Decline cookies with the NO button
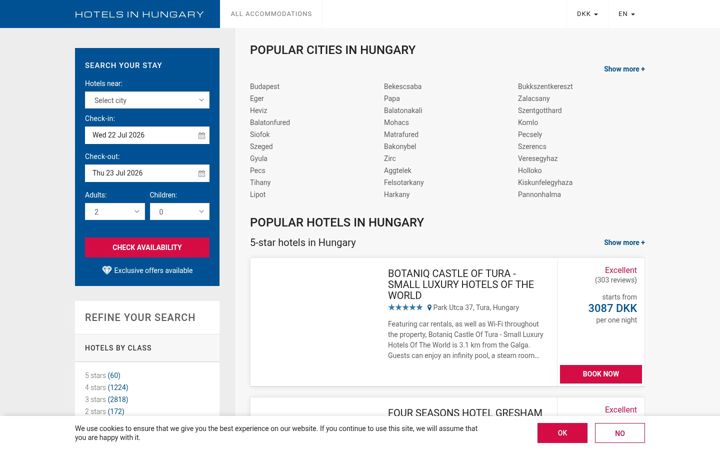 click(x=620, y=433)
